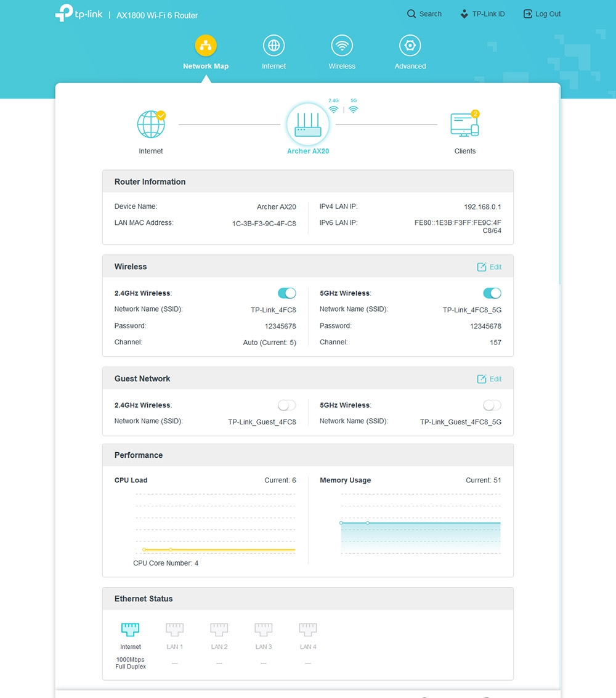Select the Clients devices icon
616x698 pixels.
pos(464,124)
